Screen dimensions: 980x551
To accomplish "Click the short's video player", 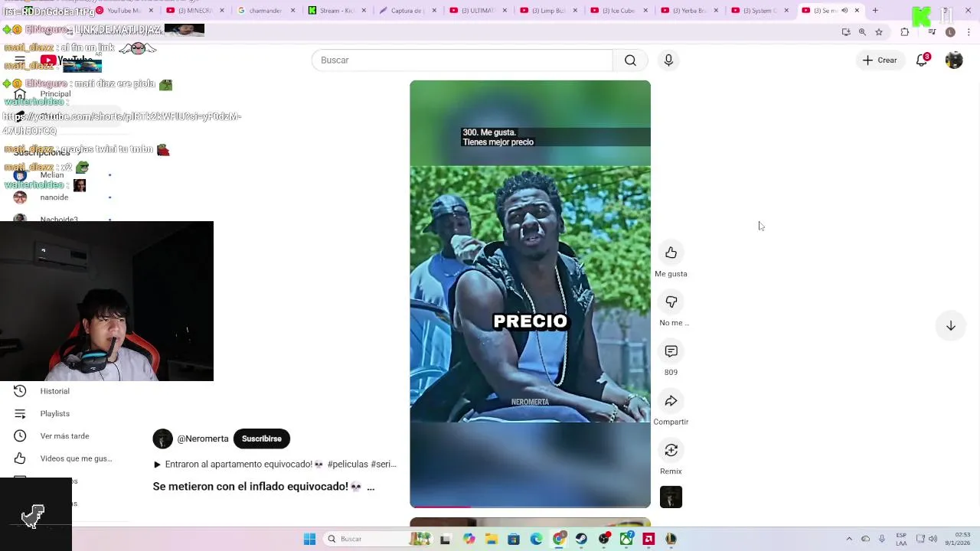I will point(530,294).
